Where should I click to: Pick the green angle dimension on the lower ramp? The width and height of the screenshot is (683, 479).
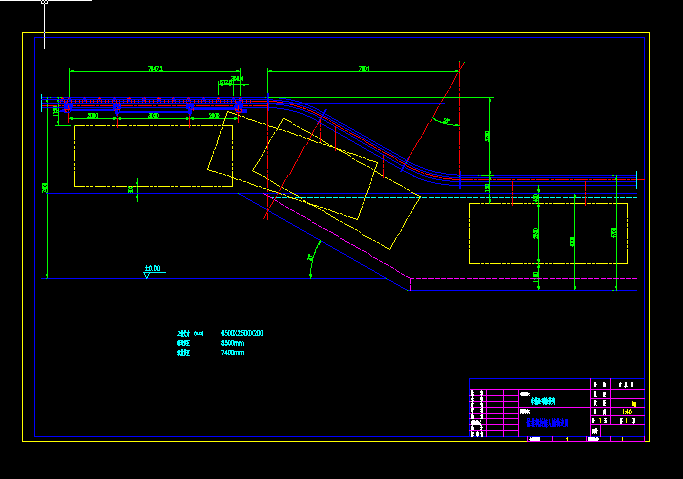[311, 258]
